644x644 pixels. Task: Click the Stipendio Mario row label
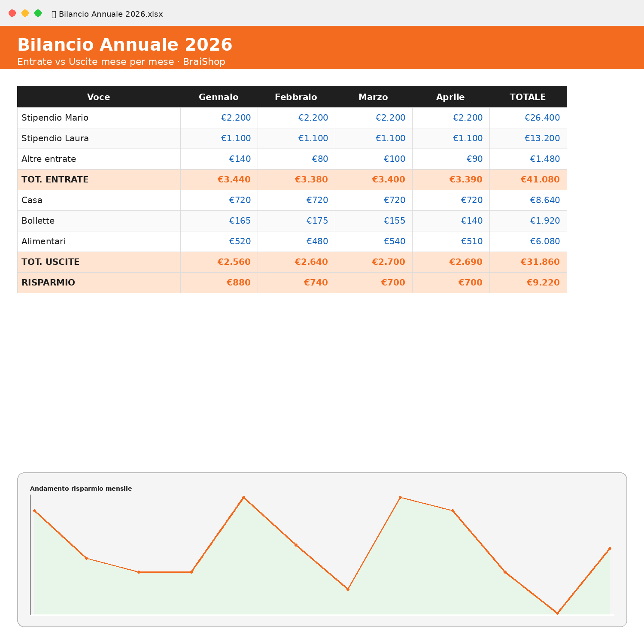[55, 118]
